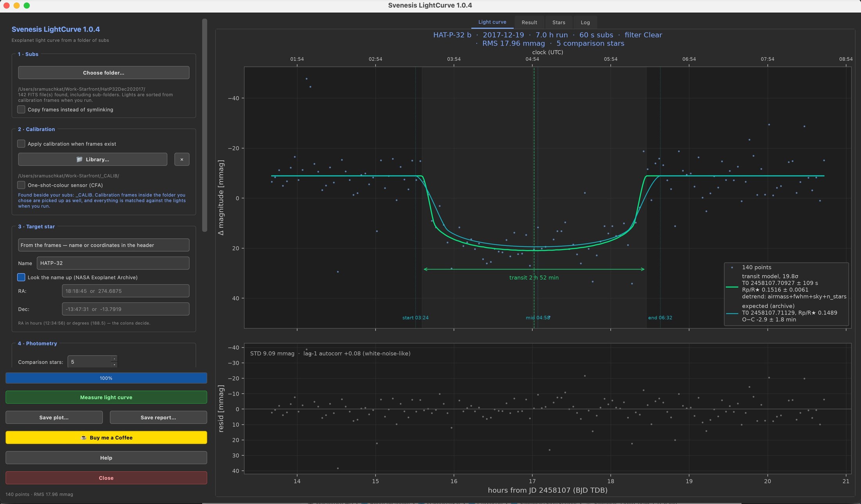Image resolution: width=861 pixels, height=504 pixels.
Task: Click Save plot...
Action: pos(54,418)
